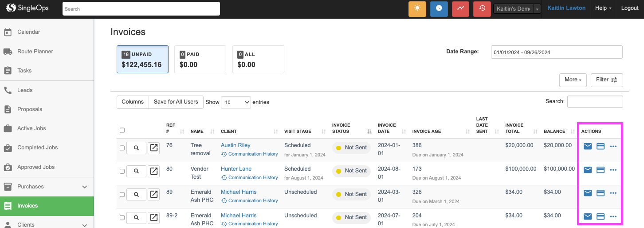Click the red trend chart icon
Screen dimensions: 644x228
point(460,9)
